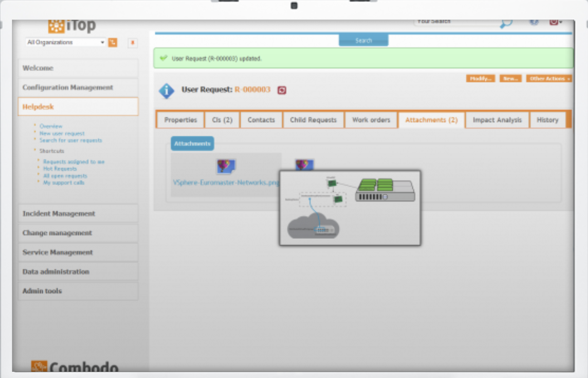Screen dimensions: 588x378
Task: Click the orange organization hierarchy icon
Action: [113, 42]
